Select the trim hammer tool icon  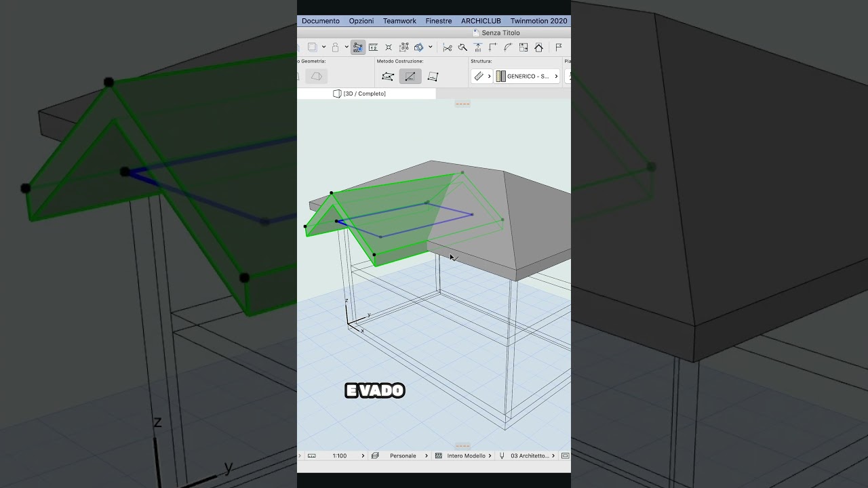point(462,47)
